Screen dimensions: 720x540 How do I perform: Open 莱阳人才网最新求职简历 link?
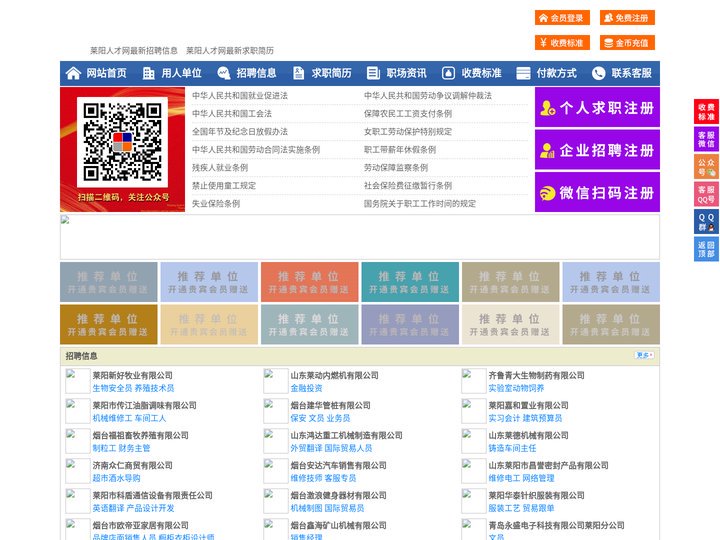[230, 51]
